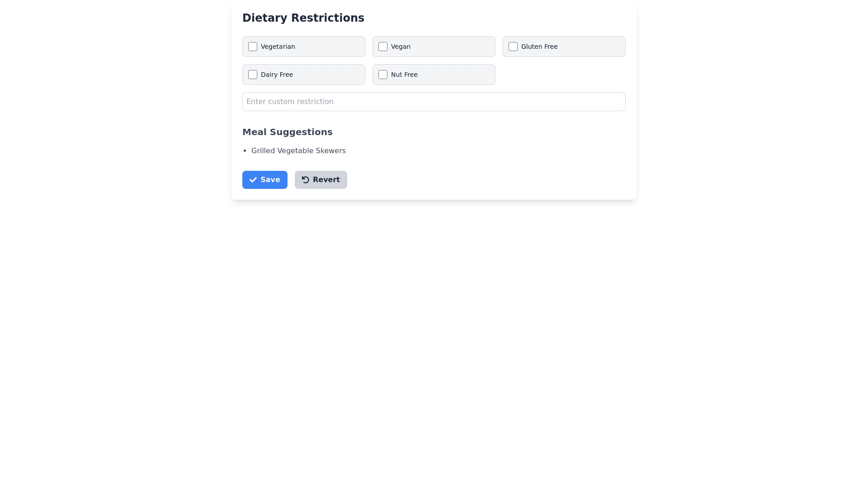Screen dimensions: 868x488
Task: Tick the Gluten Free checkbox
Action: coord(513,47)
